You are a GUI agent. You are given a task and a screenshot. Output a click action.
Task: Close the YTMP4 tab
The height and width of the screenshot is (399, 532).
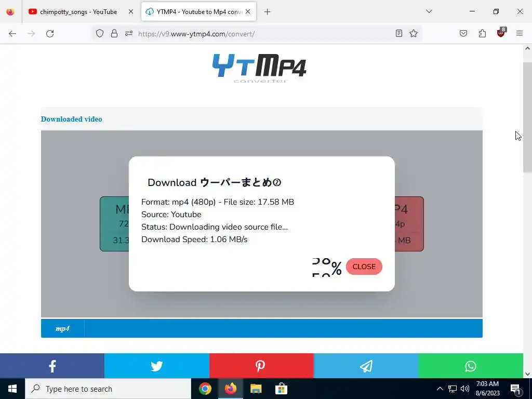(x=248, y=12)
